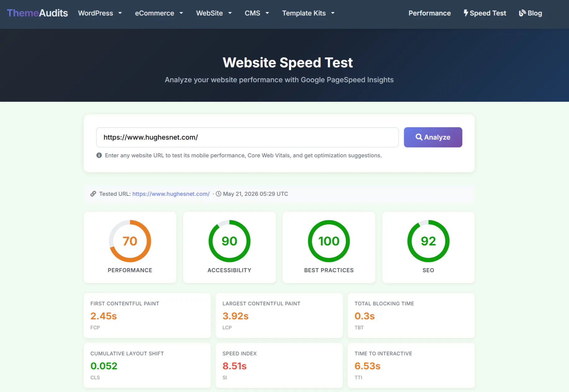569x392 pixels.
Task: Click the TIME TO INTERACTIVE heading
Action: [383, 354]
